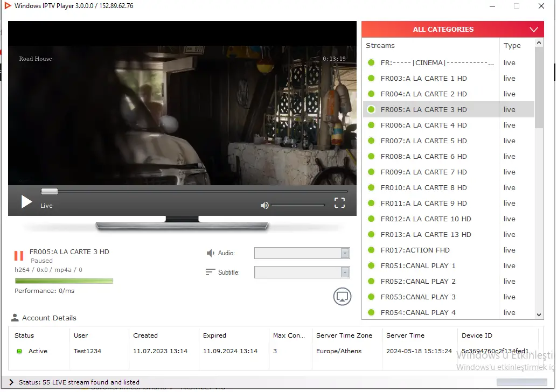
Task: Select stream FR052:CANAL PLAY 2
Action: (449, 282)
